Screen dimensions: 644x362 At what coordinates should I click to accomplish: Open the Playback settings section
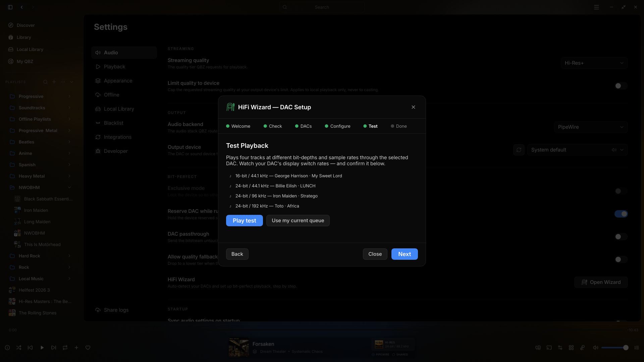(x=124, y=67)
